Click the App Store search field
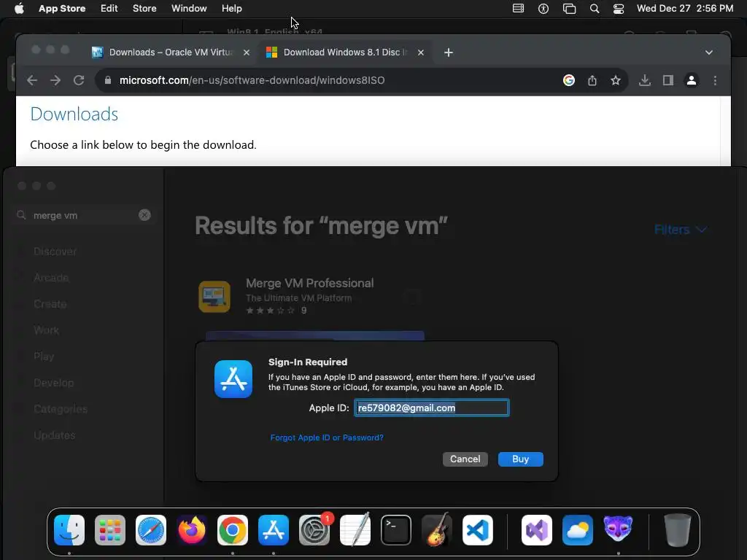The height and width of the screenshot is (560, 747). [x=84, y=215]
